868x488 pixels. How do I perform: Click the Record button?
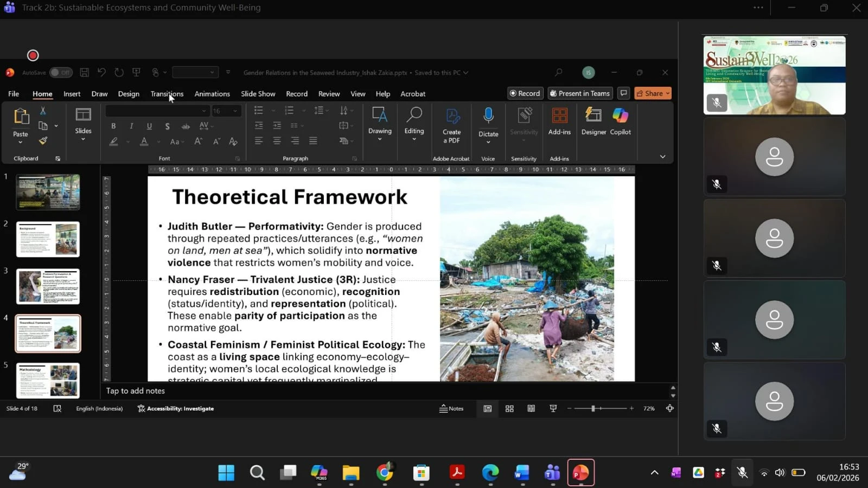coord(524,93)
